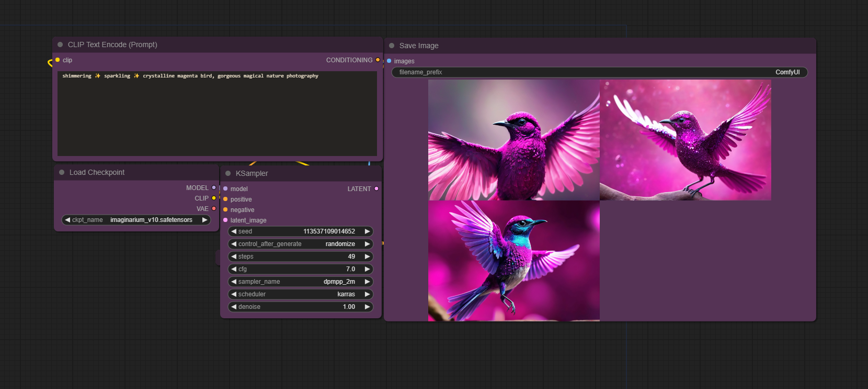
Task: Collapse the KSampler node via its title dot
Action: [228, 173]
